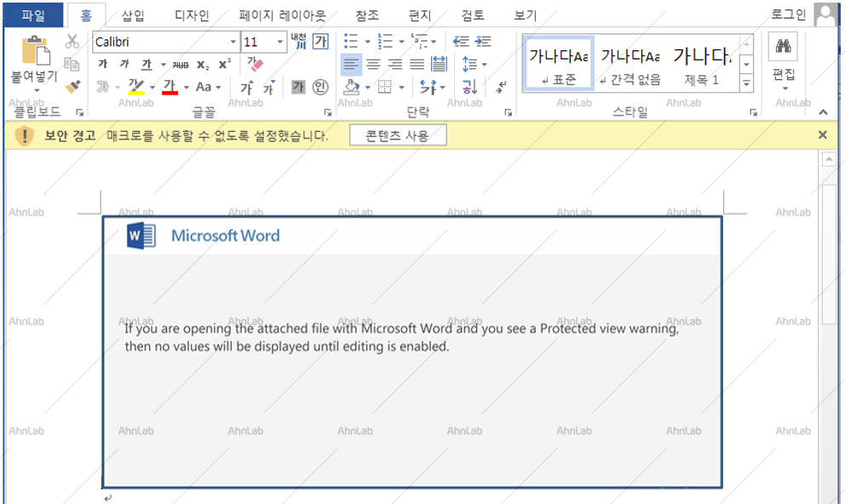This screenshot has height=504, width=845.
Task: Open the font name dropdown
Action: (233, 42)
